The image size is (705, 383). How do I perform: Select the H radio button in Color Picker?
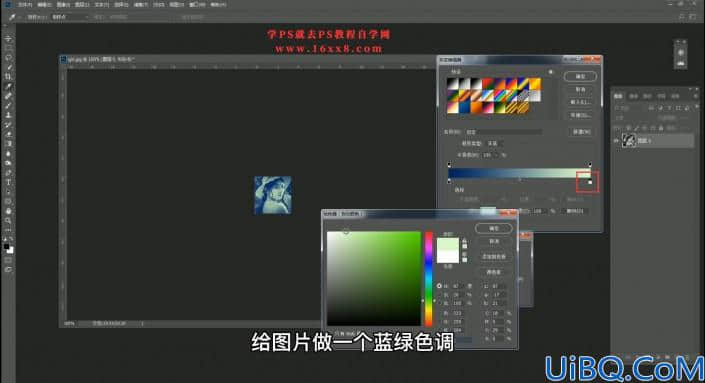439,286
